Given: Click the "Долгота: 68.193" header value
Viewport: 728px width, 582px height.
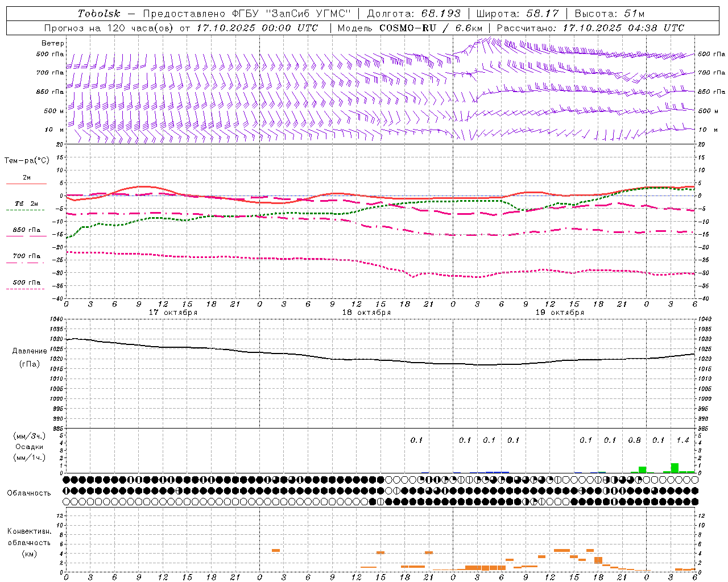Looking at the screenshot, I should tap(413, 14).
